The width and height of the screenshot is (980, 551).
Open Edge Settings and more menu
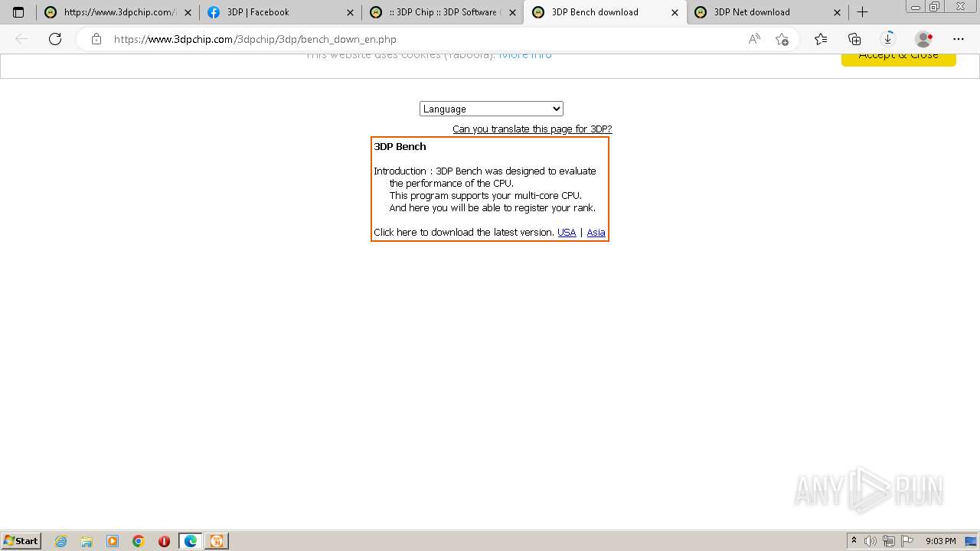[959, 39]
